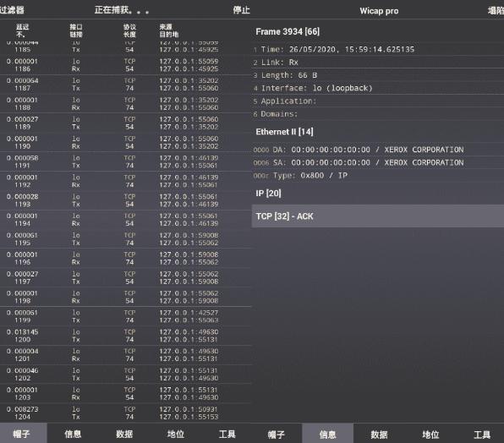Open packet row number 1201
The image size is (504, 443).
click(126, 355)
